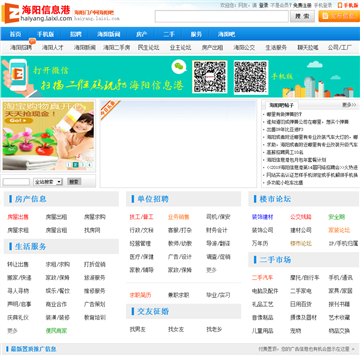Viewport: 360px width, 360px height.
Task: Click the orange 手机版 phone icon link
Action: tap(348, 5)
